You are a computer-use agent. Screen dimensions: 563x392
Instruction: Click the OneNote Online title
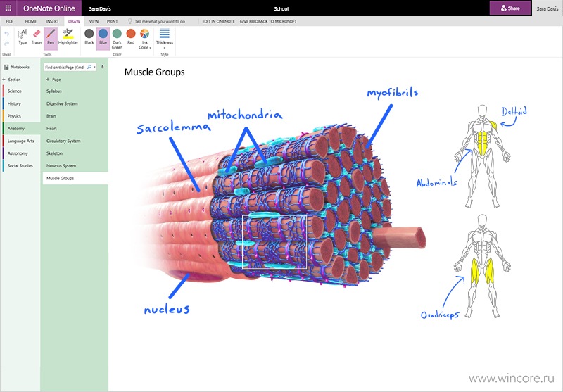[x=49, y=8]
